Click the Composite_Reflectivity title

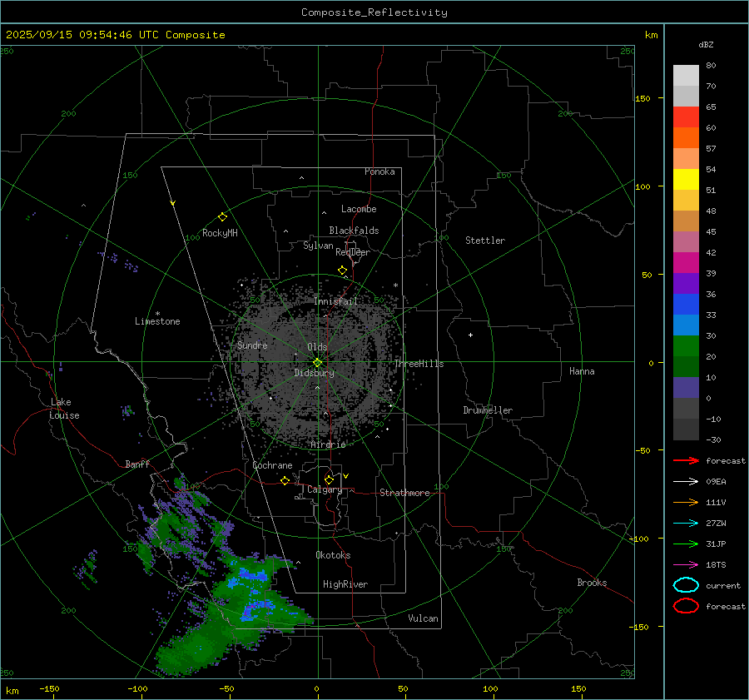374,12
